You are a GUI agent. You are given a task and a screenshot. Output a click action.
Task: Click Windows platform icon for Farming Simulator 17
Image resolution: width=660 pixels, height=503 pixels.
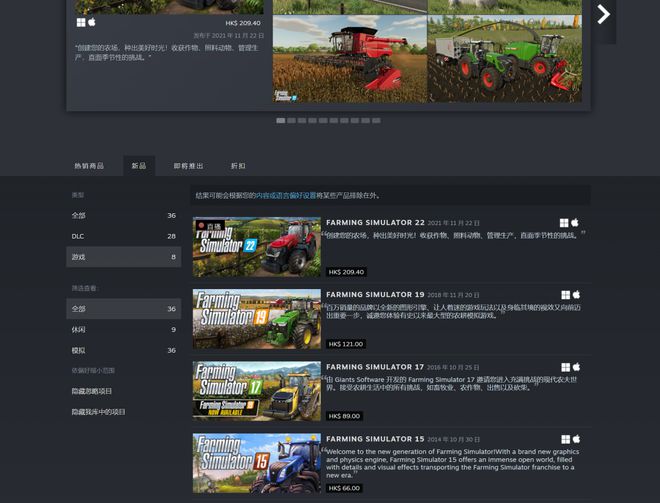coord(566,367)
